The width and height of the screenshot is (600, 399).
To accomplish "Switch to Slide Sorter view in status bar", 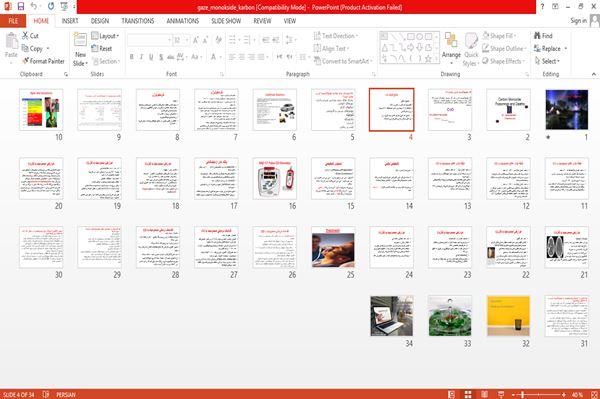I will point(468,394).
